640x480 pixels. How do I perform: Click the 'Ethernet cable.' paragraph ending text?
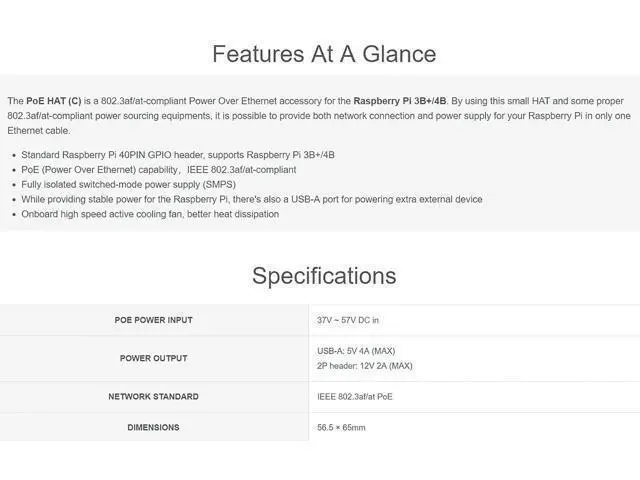(39, 131)
